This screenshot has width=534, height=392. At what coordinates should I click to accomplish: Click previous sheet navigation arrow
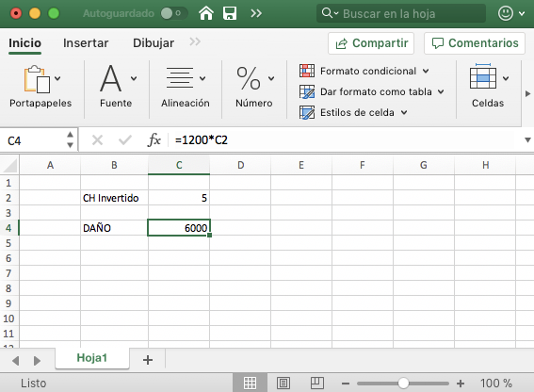pyautogui.click(x=16, y=360)
